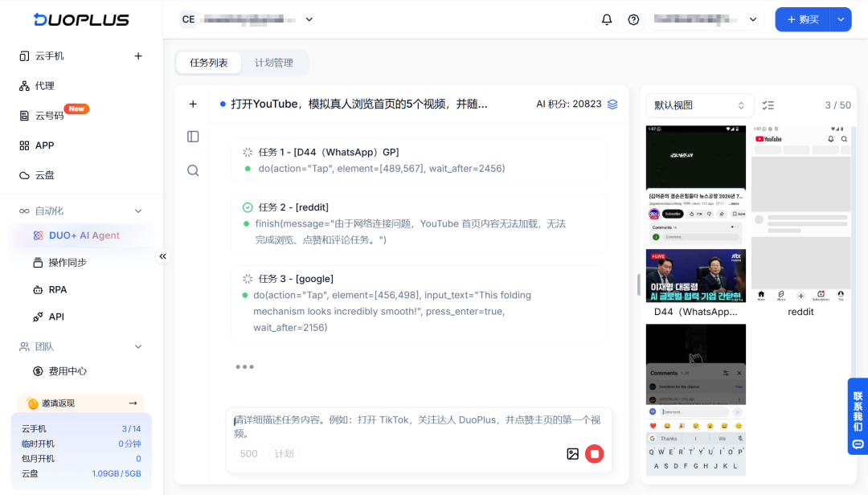
Task: Click the loading spinner of 任务 1
Action: [248, 152]
